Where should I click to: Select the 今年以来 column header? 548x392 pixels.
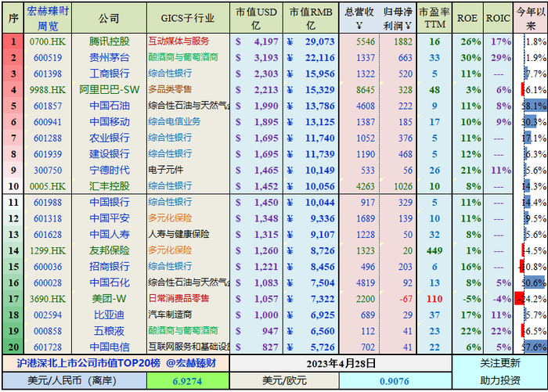(531, 18)
